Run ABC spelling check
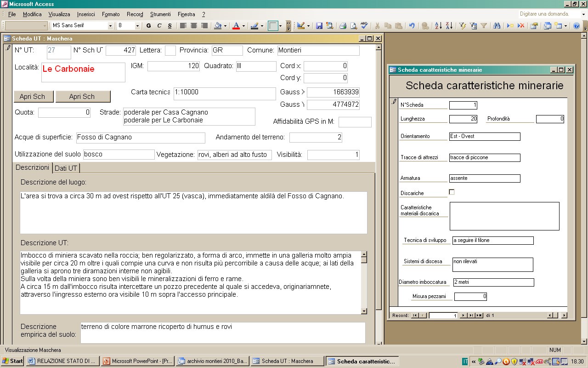 click(364, 26)
